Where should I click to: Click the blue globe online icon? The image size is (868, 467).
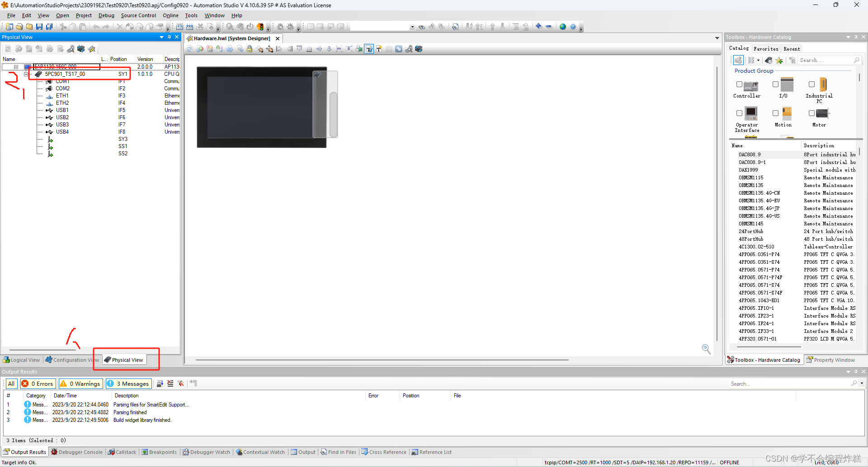(x=563, y=27)
